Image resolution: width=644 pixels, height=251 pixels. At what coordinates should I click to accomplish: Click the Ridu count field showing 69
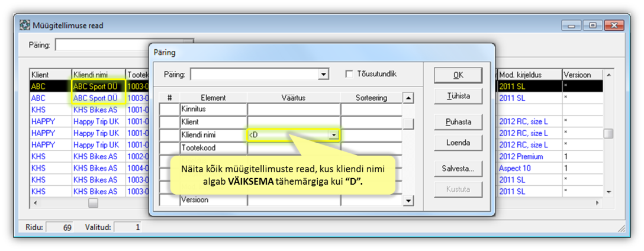(59, 227)
